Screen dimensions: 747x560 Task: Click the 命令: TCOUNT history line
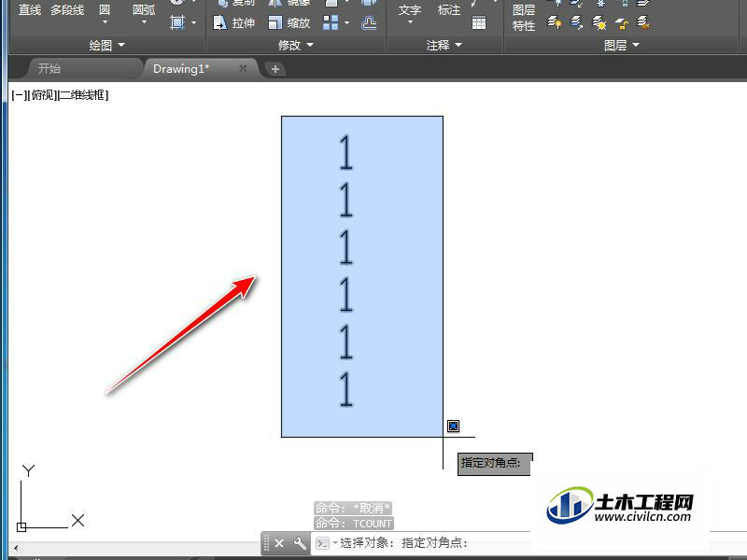coord(354,524)
